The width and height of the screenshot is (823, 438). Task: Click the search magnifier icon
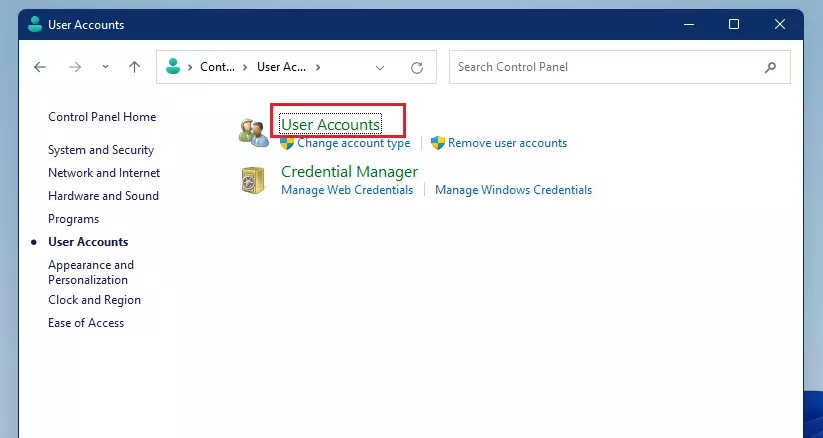click(x=770, y=67)
